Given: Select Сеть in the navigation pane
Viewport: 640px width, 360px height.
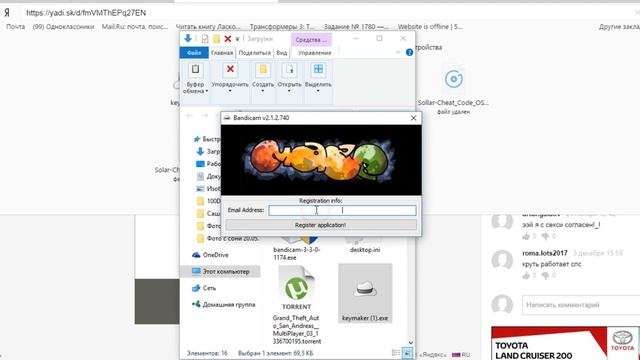Looking at the screenshot, I should tap(204, 288).
